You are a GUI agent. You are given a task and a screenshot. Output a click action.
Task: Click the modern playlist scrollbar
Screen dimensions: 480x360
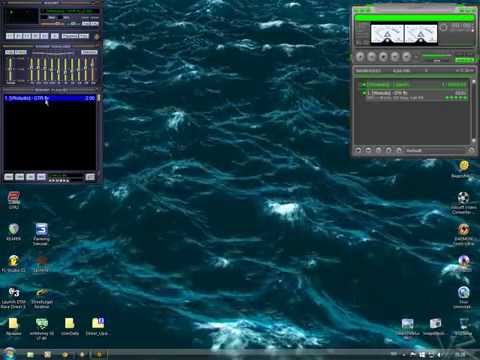pyautogui.click(x=473, y=112)
